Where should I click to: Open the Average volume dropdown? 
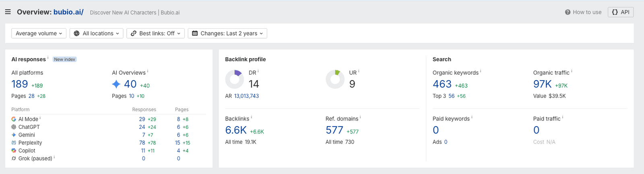coord(39,33)
